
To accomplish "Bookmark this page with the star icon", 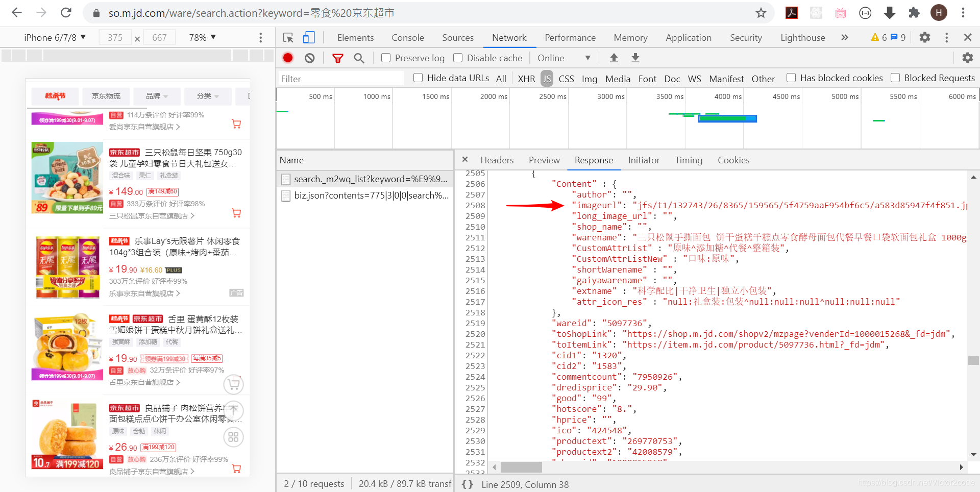I will click(761, 13).
